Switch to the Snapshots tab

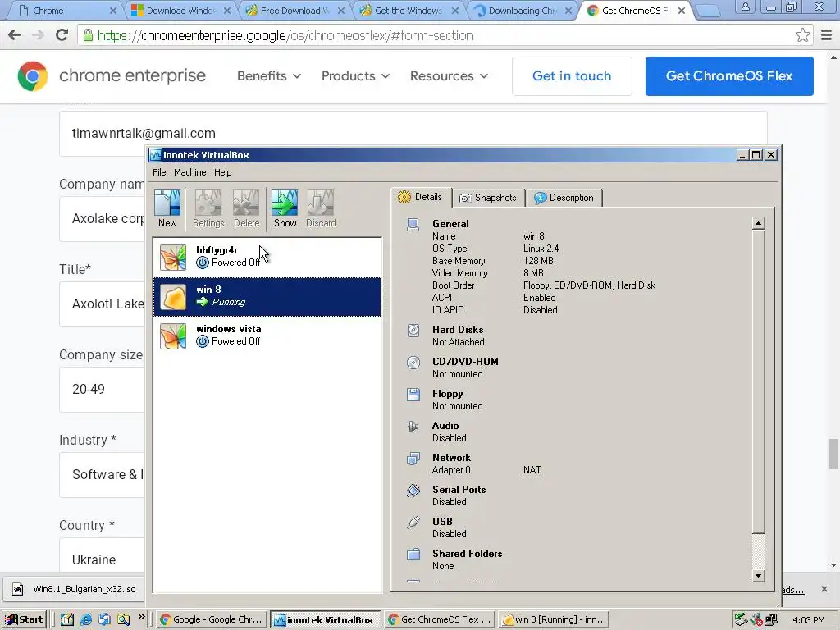489,199
